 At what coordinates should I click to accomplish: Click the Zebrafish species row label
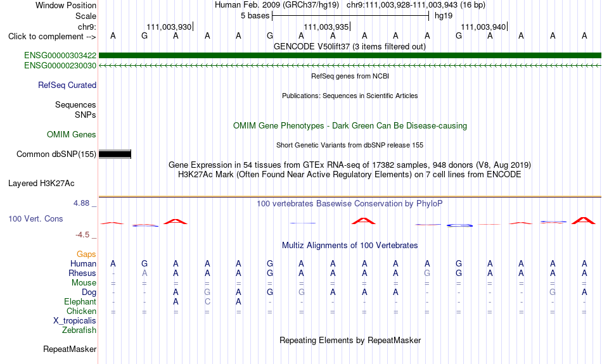click(x=79, y=330)
